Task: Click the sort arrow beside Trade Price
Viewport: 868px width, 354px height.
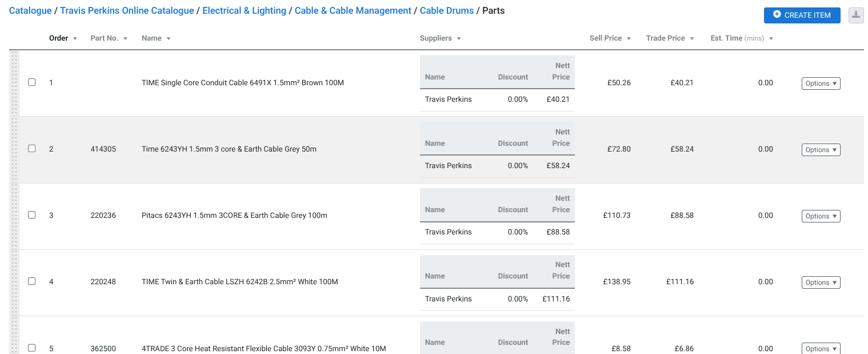Action: click(x=692, y=38)
